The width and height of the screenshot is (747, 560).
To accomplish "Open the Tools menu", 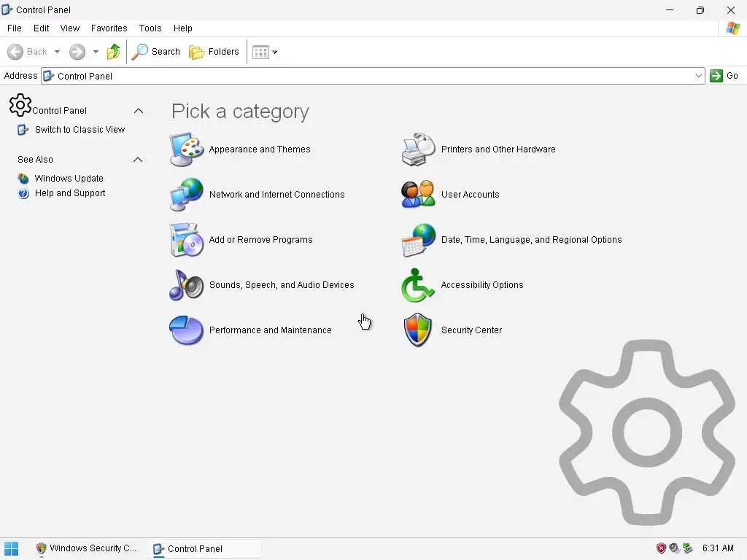I will pyautogui.click(x=150, y=28).
